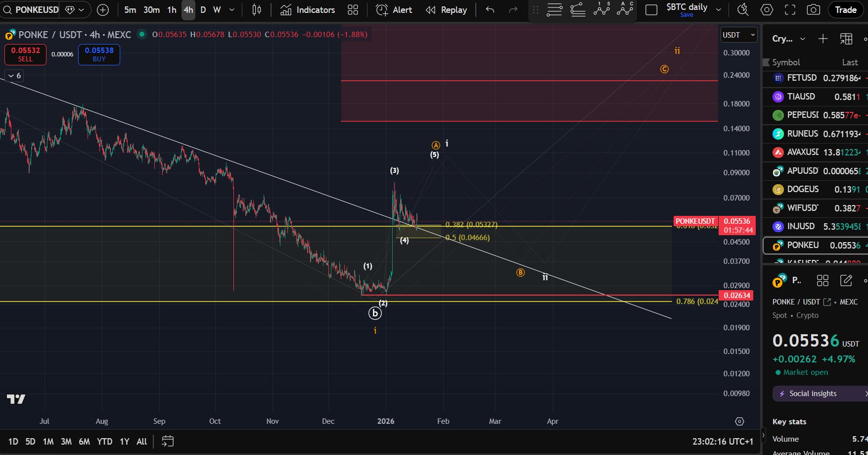Open chart settings hexagon icon
868x455 pixels.
click(767, 10)
